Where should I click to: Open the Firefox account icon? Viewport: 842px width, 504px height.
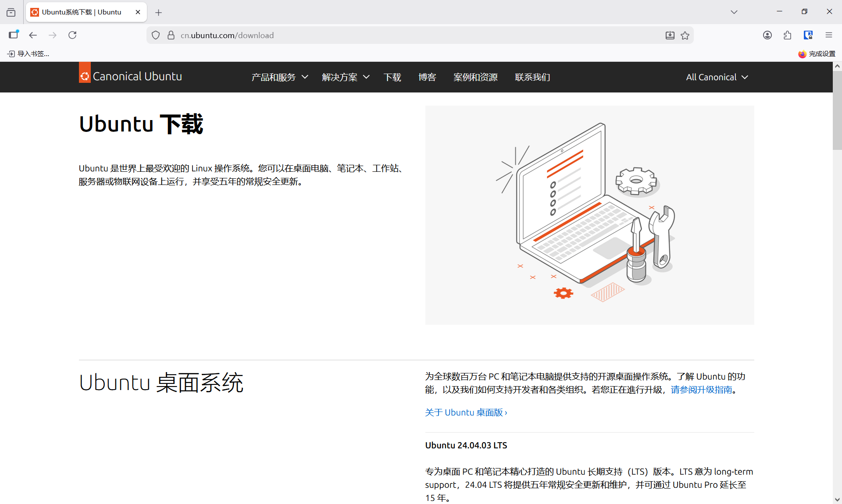point(767,35)
